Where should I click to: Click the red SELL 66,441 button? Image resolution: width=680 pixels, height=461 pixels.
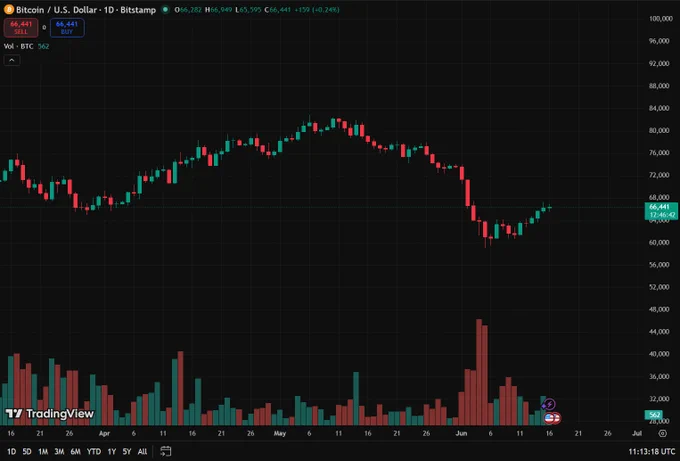point(21,28)
